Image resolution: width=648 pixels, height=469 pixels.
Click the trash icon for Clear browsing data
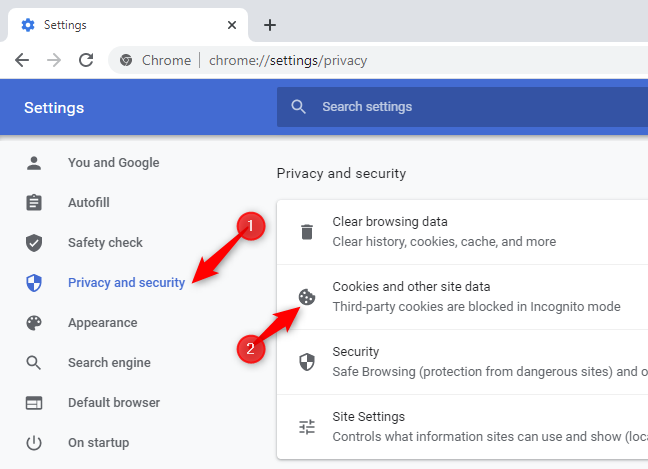point(307,232)
